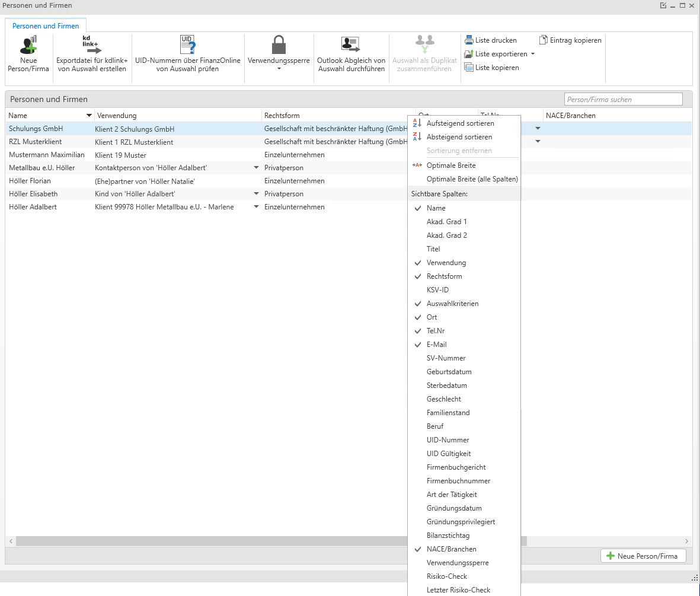Switch to the Personen und Firmen tab
Image resolution: width=700 pixels, height=596 pixels.
tap(46, 26)
